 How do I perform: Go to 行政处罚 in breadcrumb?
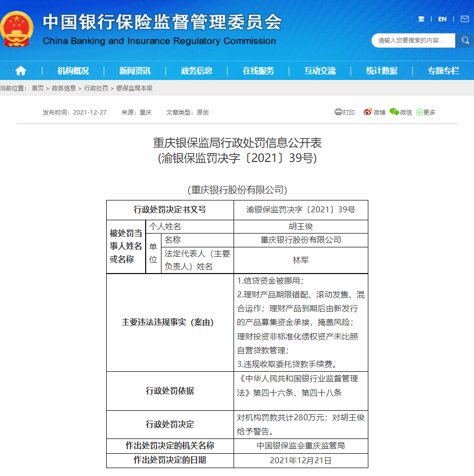click(96, 88)
